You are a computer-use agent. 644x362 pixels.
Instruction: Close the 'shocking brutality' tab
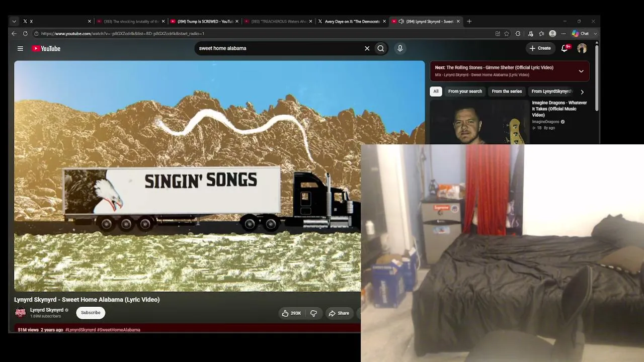click(163, 21)
